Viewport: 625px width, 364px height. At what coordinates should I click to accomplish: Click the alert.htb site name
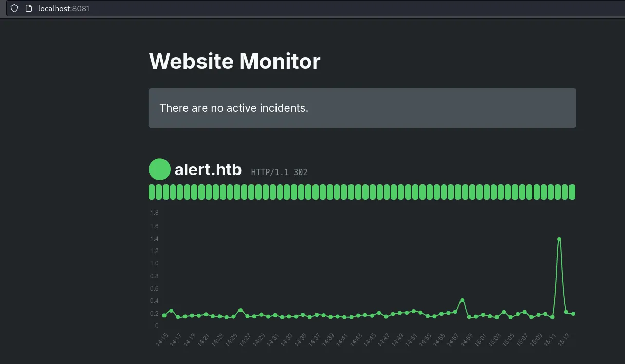pos(208,169)
